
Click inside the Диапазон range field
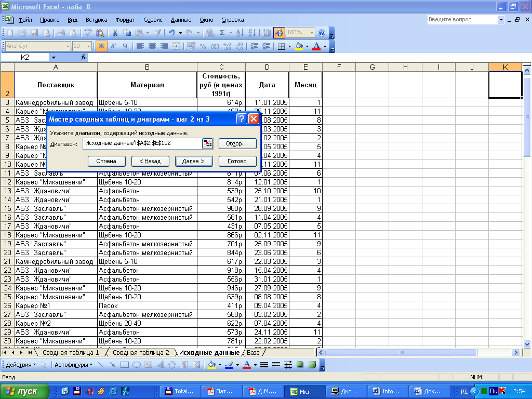(142, 143)
